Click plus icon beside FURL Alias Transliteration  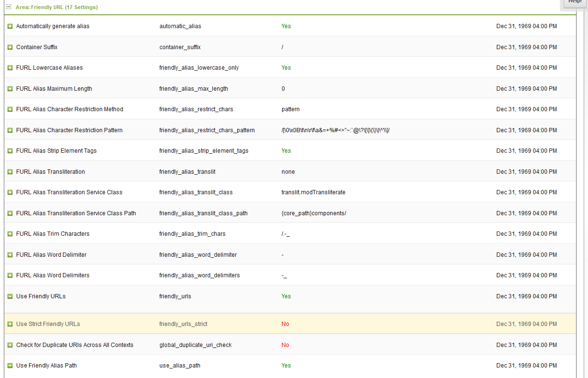coord(10,172)
